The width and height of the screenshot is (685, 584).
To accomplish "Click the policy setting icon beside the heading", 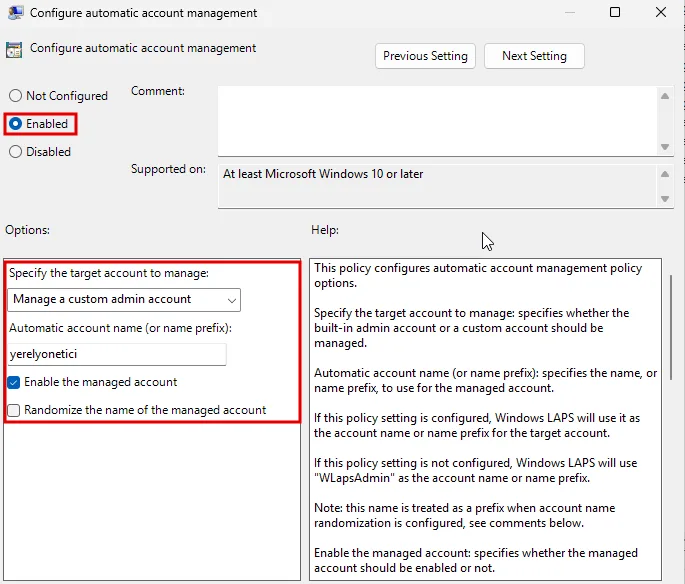I will [x=14, y=50].
